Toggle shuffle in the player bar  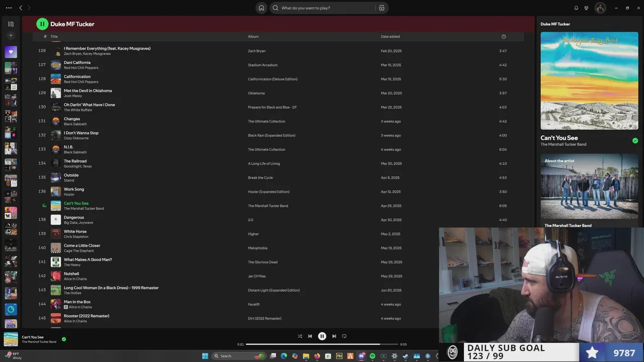pyautogui.click(x=300, y=336)
